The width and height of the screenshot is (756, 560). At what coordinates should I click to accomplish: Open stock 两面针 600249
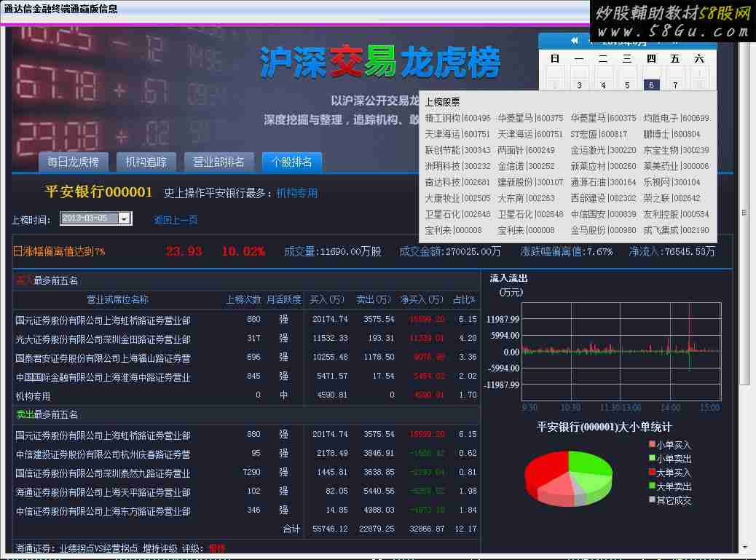point(527,150)
